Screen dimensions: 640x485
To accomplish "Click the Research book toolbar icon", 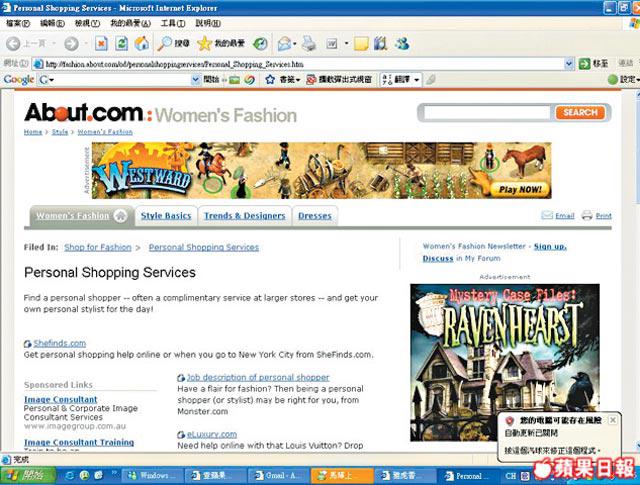I will pos(380,43).
